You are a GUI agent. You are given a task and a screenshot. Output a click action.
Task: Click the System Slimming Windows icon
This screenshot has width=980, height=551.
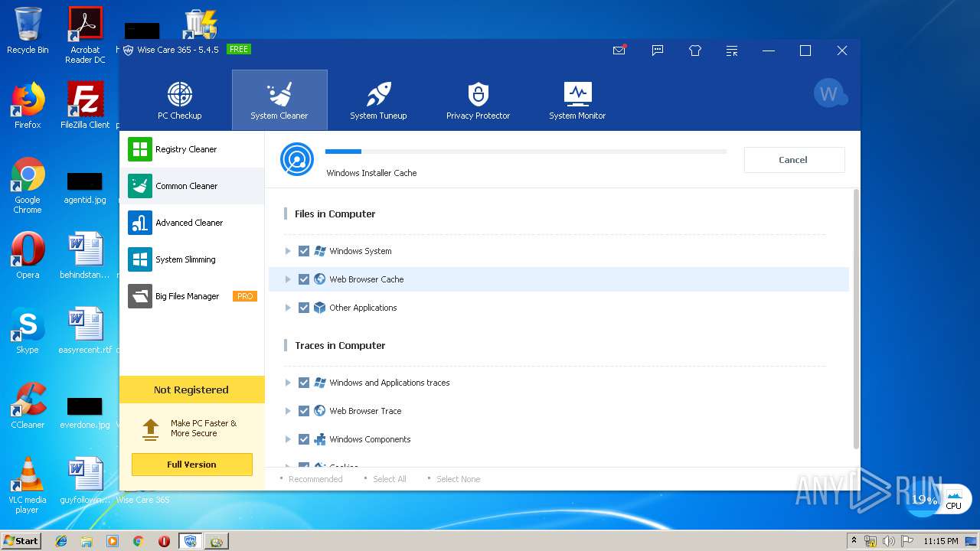(140, 259)
